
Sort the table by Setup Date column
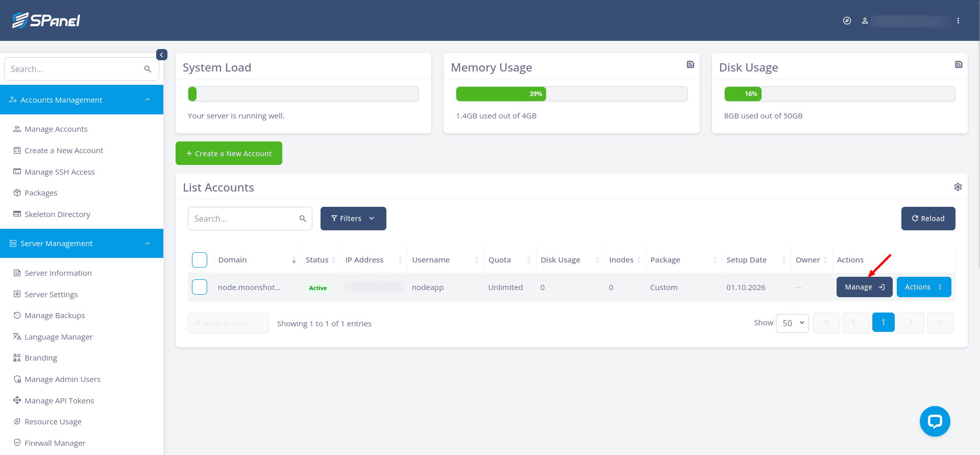click(756, 260)
